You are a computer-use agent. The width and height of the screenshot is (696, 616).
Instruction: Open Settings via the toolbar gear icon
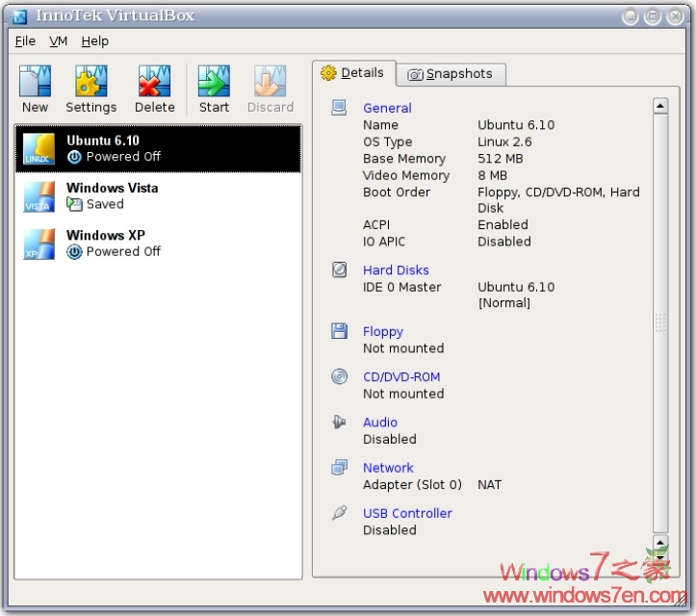click(x=91, y=82)
